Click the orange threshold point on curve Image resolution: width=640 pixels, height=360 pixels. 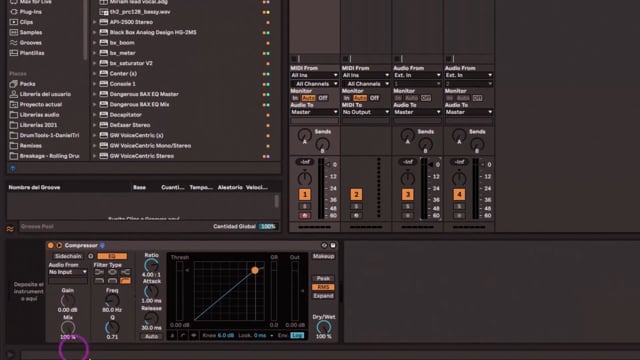[255, 270]
